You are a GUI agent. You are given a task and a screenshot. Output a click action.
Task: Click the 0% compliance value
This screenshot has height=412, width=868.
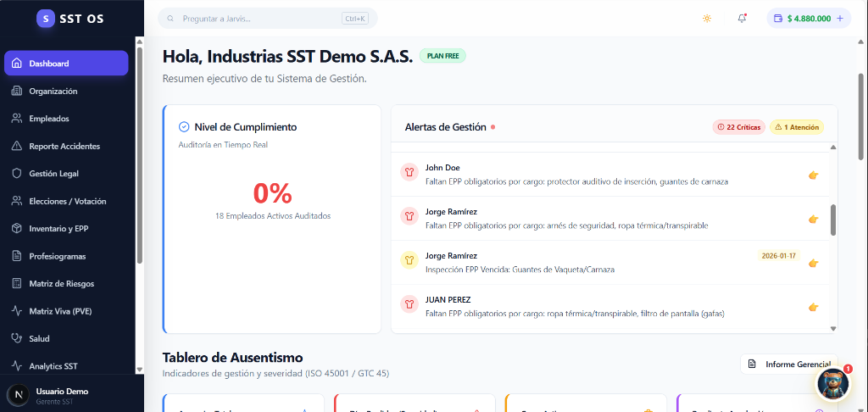[272, 193]
